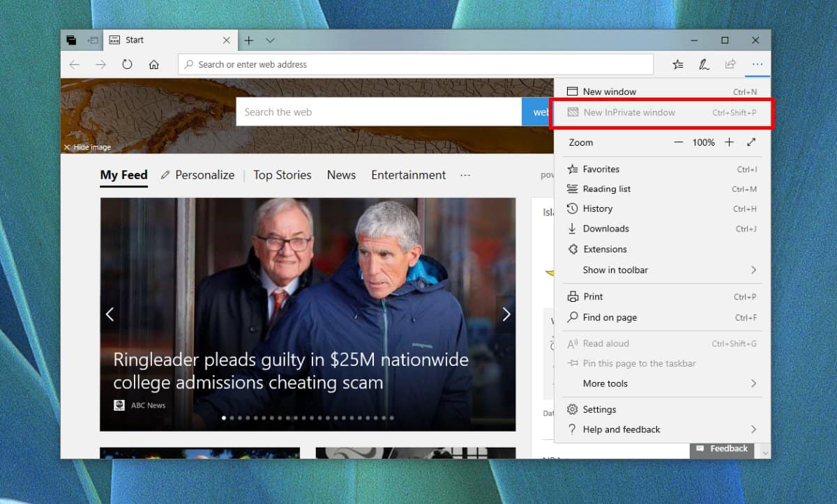The width and height of the screenshot is (837, 504).
Task: Open Downloads from the menu
Action: tap(663, 229)
